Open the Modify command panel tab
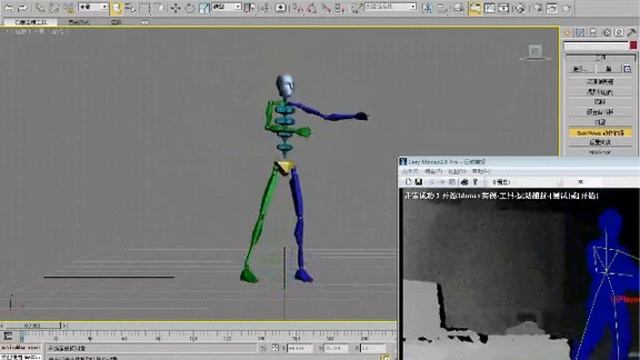 point(580,33)
